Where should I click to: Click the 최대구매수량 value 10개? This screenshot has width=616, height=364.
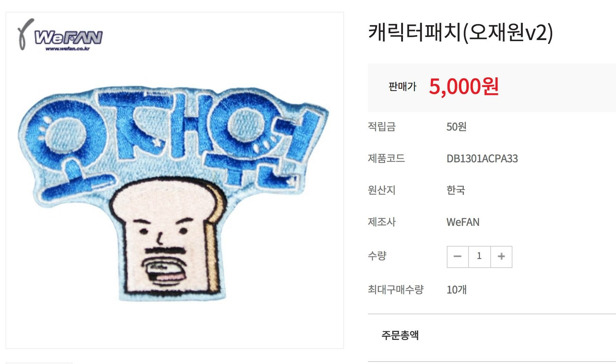456,290
